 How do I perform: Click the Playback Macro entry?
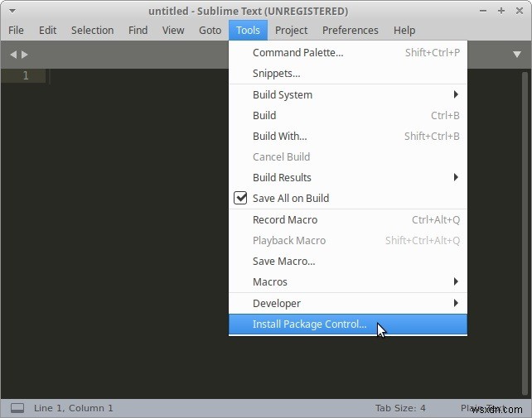tap(348, 240)
